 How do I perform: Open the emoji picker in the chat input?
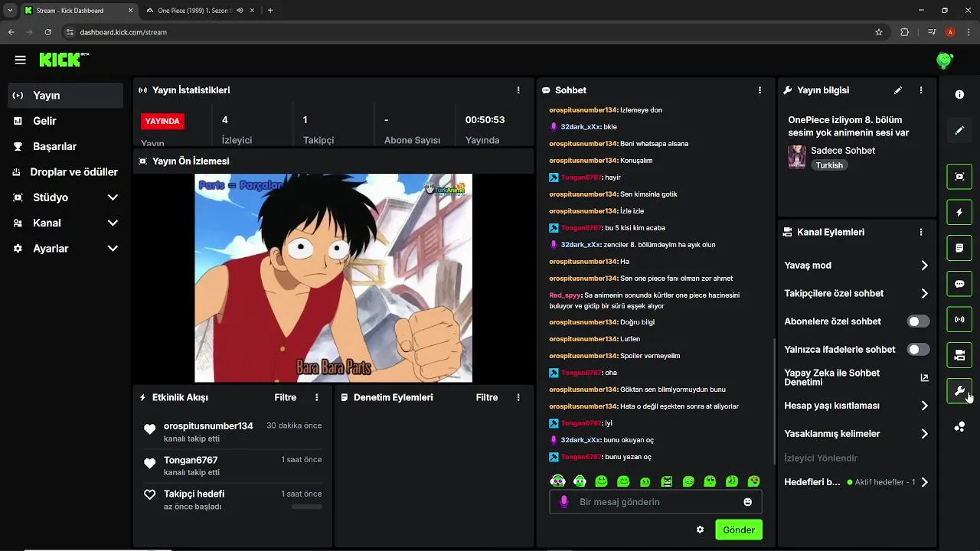748,502
